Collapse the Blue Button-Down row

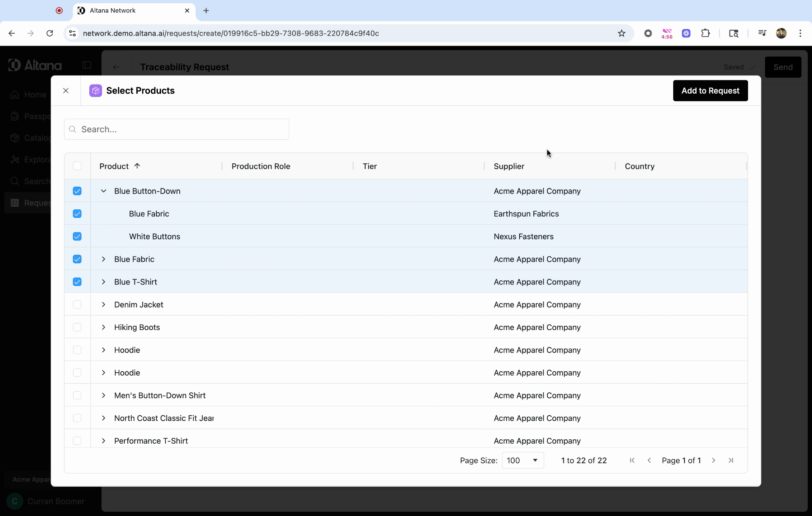pos(104,191)
